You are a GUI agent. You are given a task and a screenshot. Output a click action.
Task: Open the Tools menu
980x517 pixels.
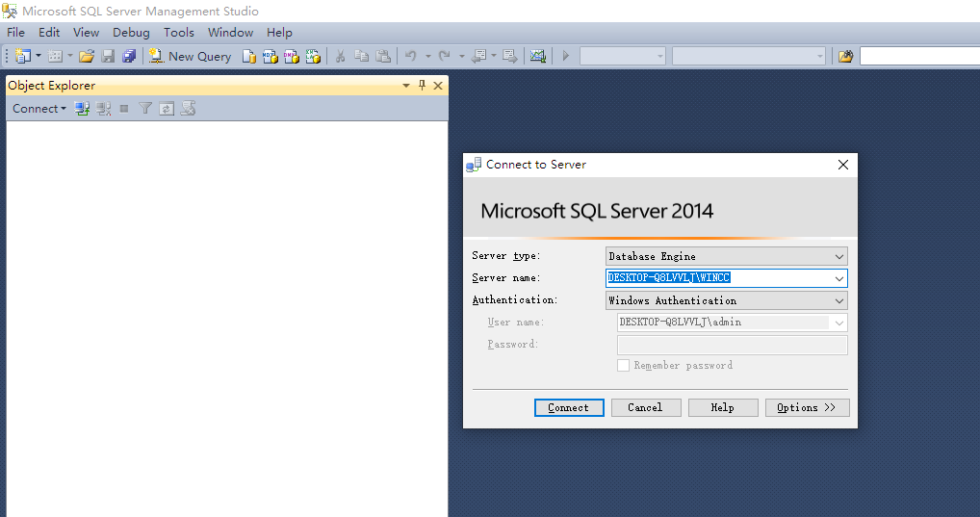point(179,33)
